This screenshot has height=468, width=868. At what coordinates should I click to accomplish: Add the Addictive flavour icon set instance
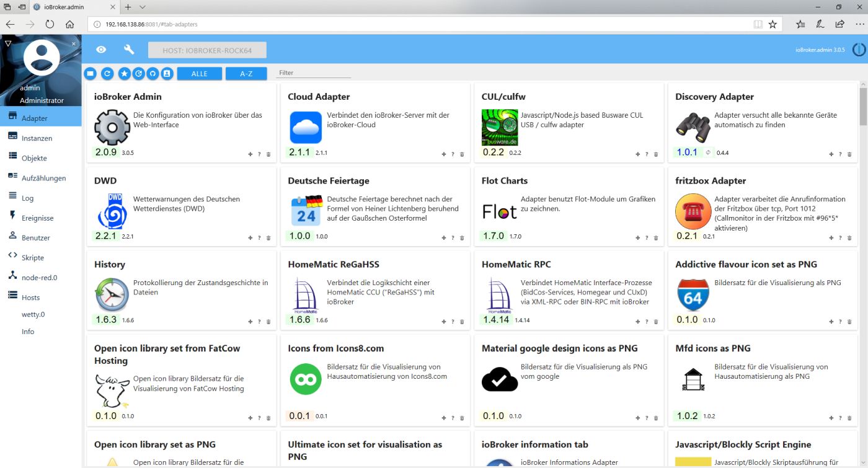point(832,322)
